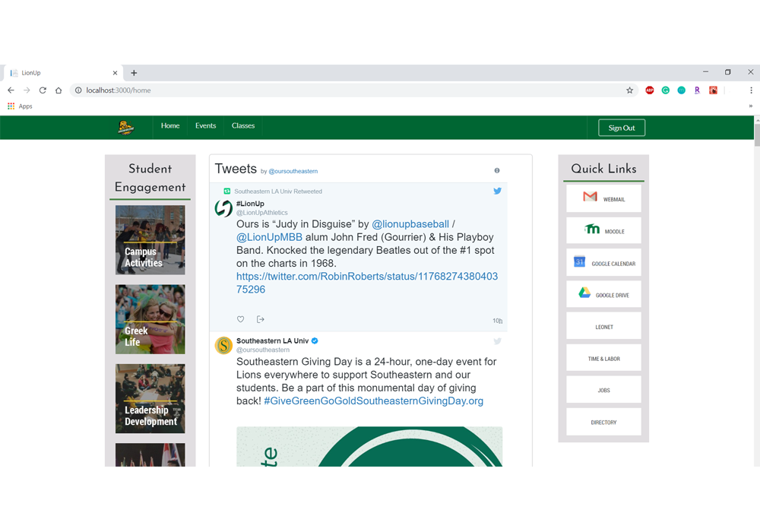Open Webmail from Quick Links

pos(603,198)
